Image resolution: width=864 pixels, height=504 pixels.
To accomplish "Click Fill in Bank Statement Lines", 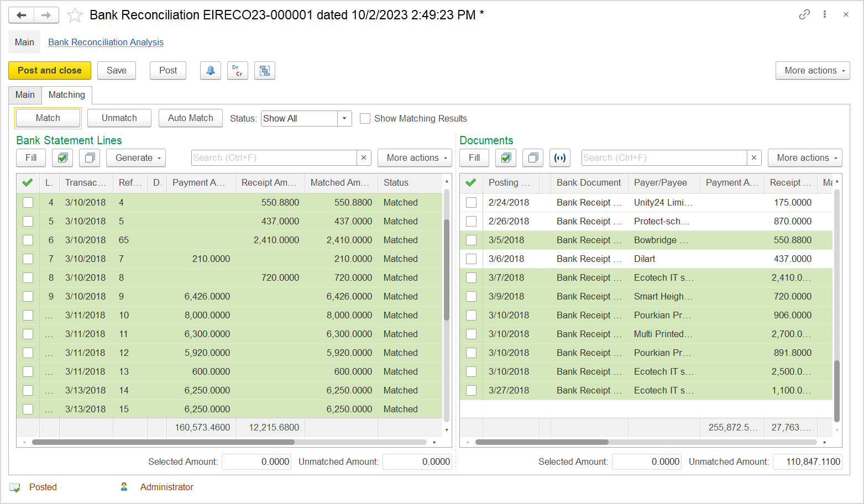I will click(x=31, y=158).
